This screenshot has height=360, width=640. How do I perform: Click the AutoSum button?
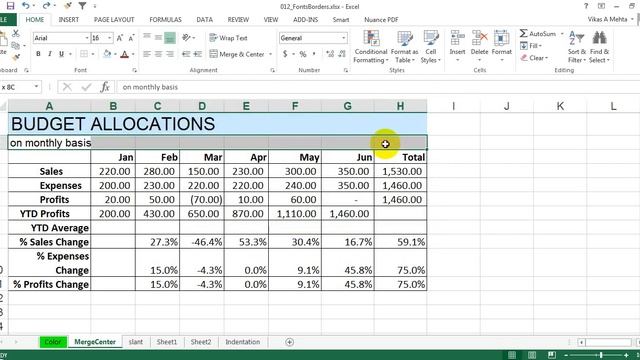(538, 33)
